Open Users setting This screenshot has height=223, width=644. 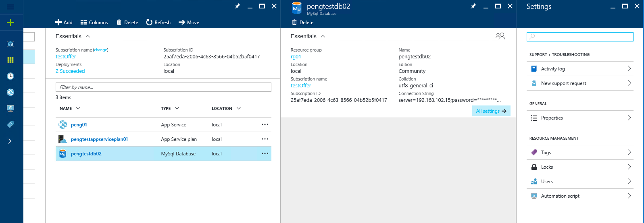point(580,182)
